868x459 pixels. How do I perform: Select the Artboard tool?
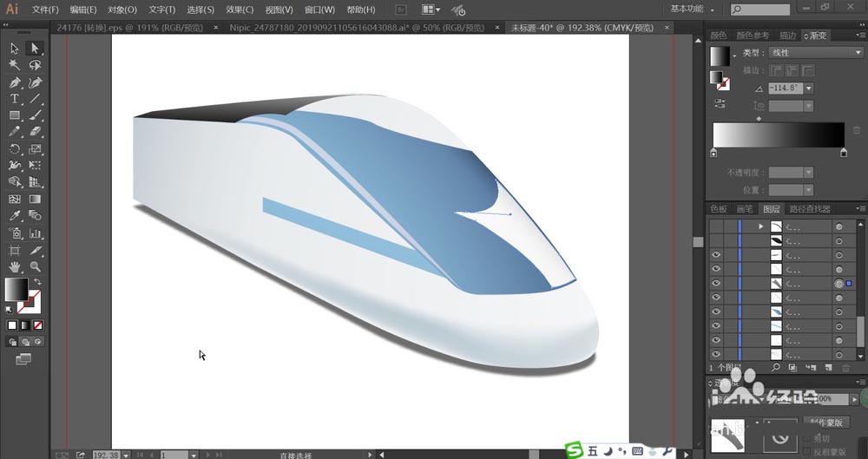[x=15, y=250]
